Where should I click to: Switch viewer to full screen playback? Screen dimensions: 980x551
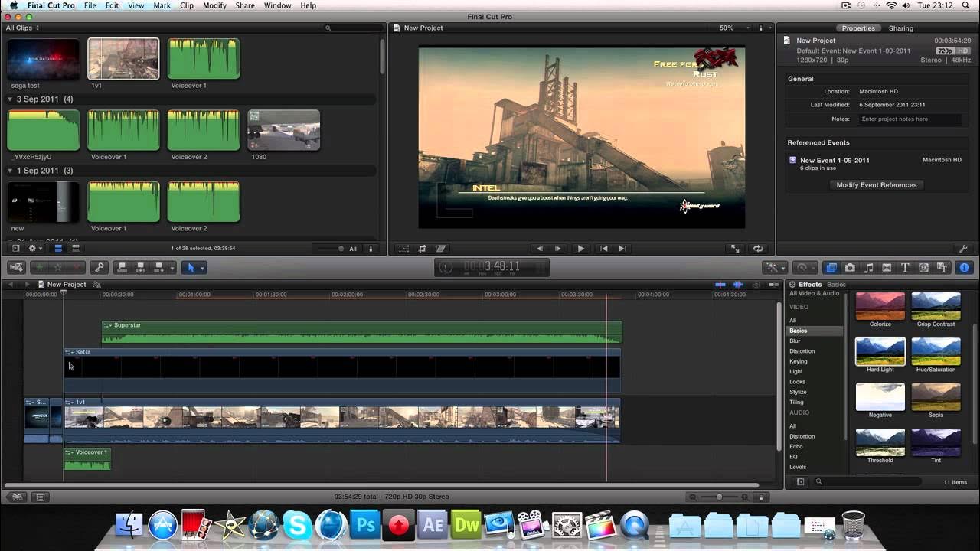(736, 249)
